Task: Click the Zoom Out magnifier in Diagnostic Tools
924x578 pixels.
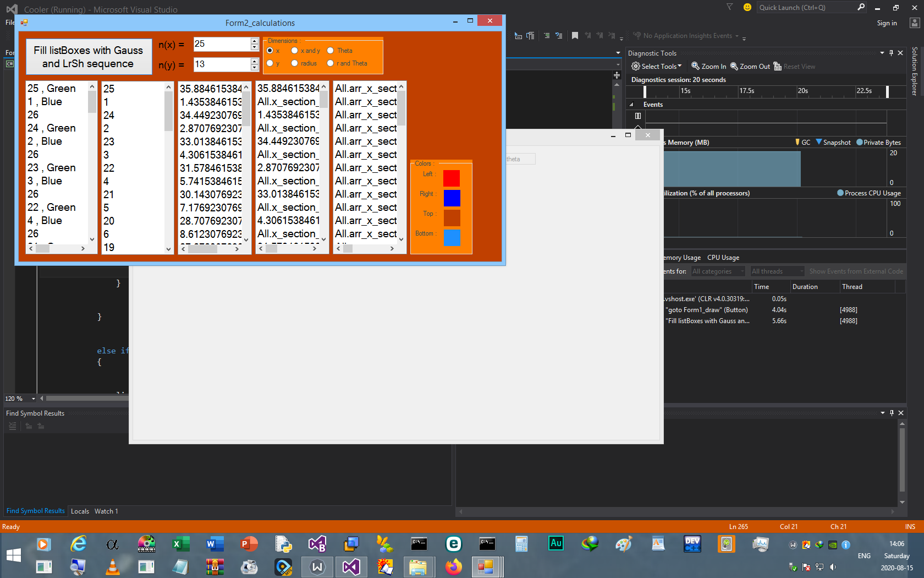Action: (734, 66)
